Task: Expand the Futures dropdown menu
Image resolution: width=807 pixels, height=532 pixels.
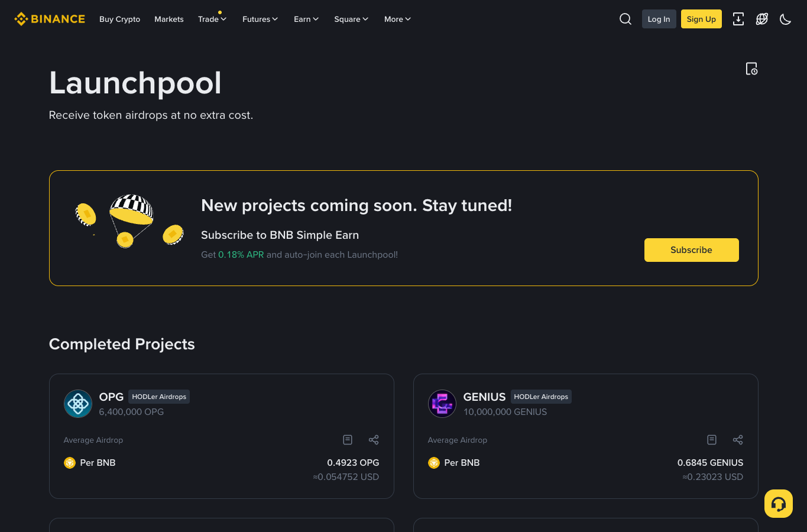Action: click(x=260, y=19)
